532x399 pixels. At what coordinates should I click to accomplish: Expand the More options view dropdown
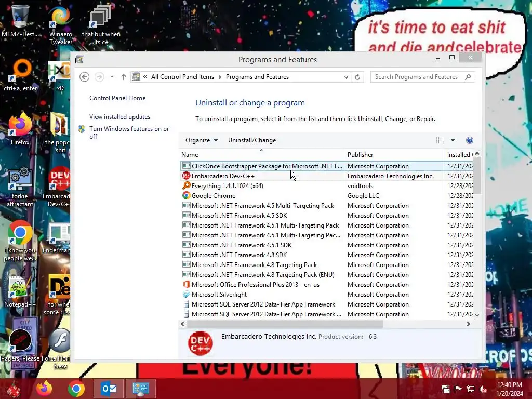click(x=453, y=140)
